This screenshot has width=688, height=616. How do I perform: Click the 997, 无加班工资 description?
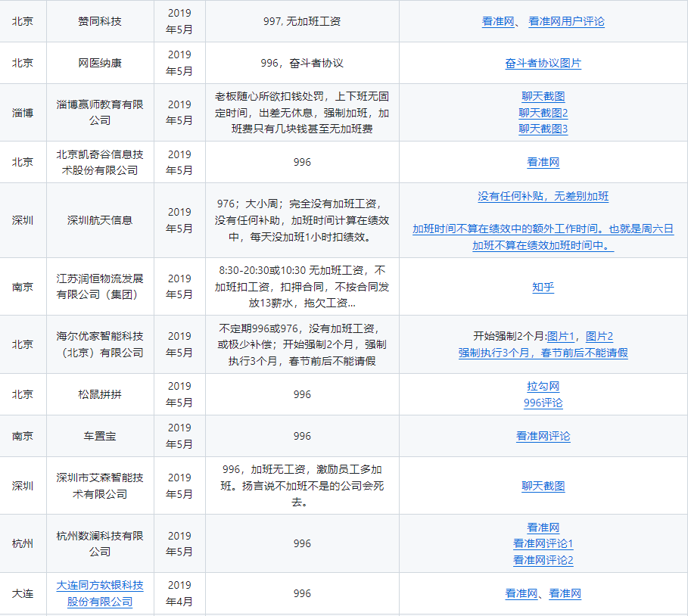pyautogui.click(x=302, y=21)
